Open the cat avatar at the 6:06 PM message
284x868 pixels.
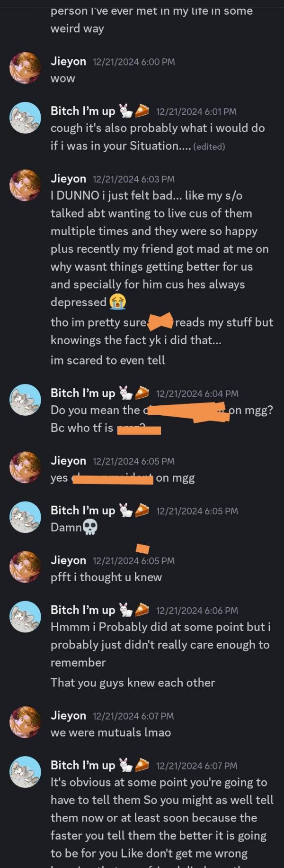(x=26, y=616)
